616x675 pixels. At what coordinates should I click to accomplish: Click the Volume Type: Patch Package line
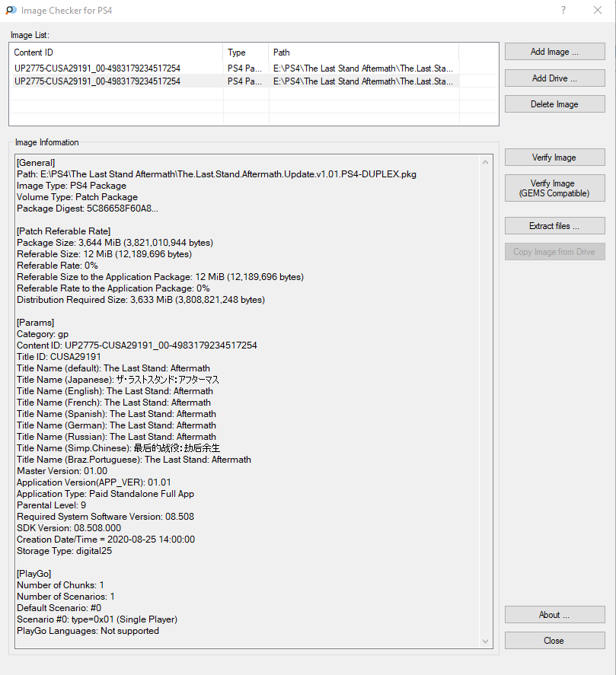[x=77, y=197]
